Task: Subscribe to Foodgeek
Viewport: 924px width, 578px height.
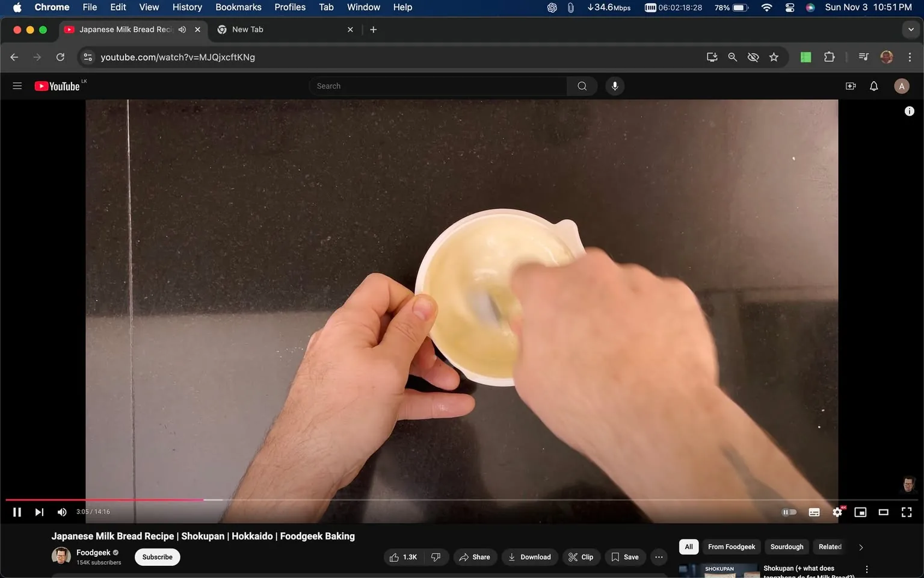Action: click(156, 557)
